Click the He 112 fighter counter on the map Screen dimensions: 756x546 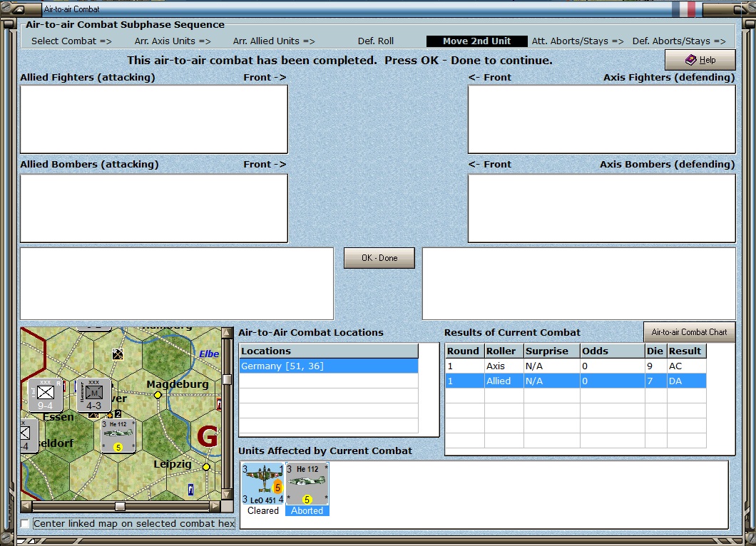coord(118,436)
